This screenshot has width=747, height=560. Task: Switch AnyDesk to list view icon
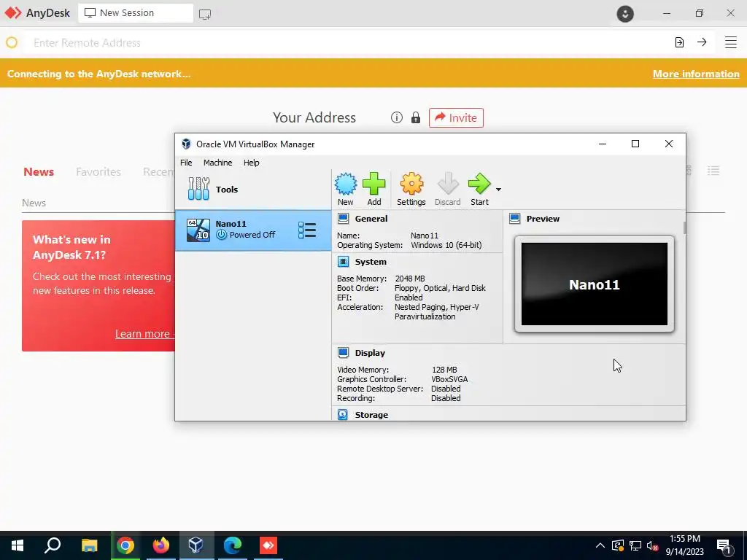tap(713, 171)
